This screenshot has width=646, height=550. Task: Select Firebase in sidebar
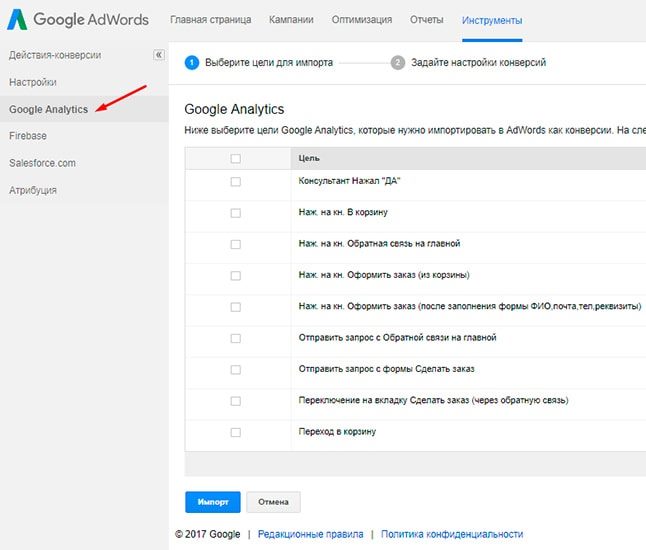click(28, 136)
